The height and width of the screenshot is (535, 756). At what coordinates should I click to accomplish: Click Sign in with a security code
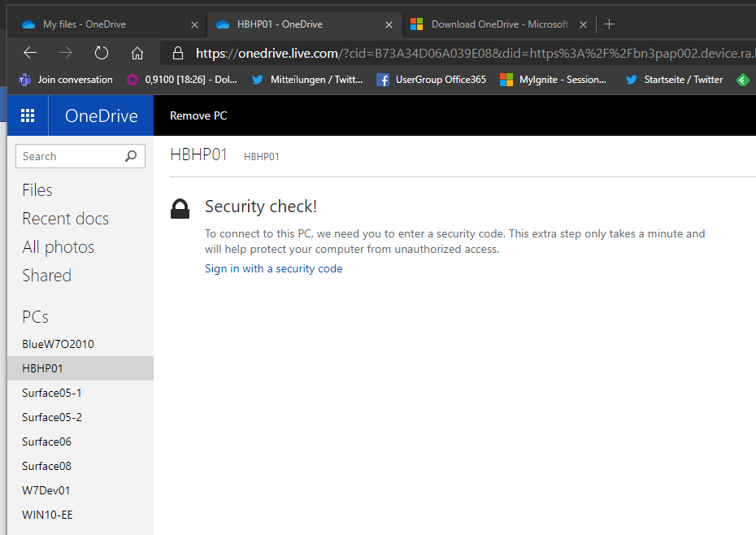point(273,268)
